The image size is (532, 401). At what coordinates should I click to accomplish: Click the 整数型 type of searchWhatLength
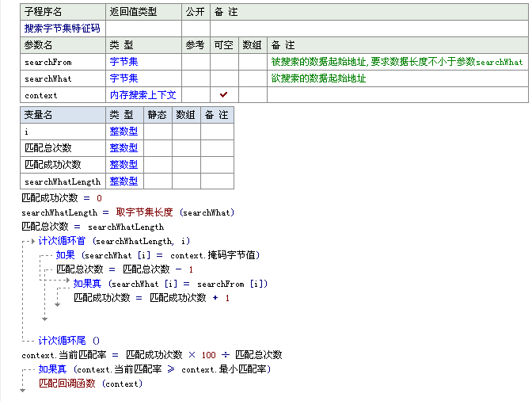point(123,181)
